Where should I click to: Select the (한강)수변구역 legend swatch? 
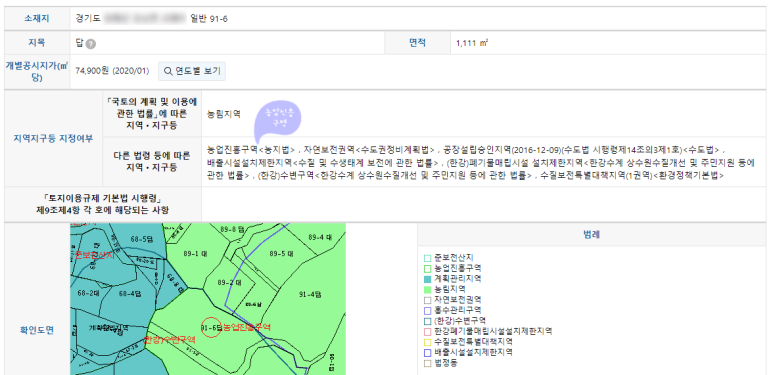pos(427,321)
